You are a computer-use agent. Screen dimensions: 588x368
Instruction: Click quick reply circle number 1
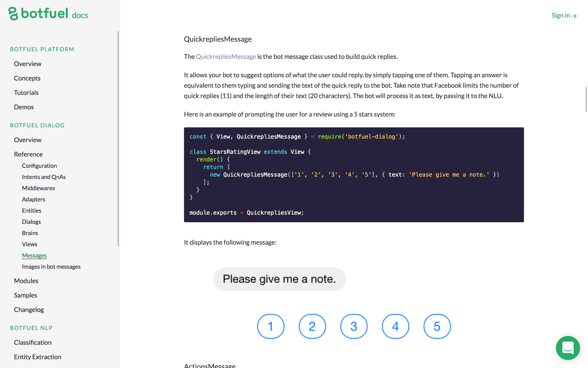tap(271, 326)
